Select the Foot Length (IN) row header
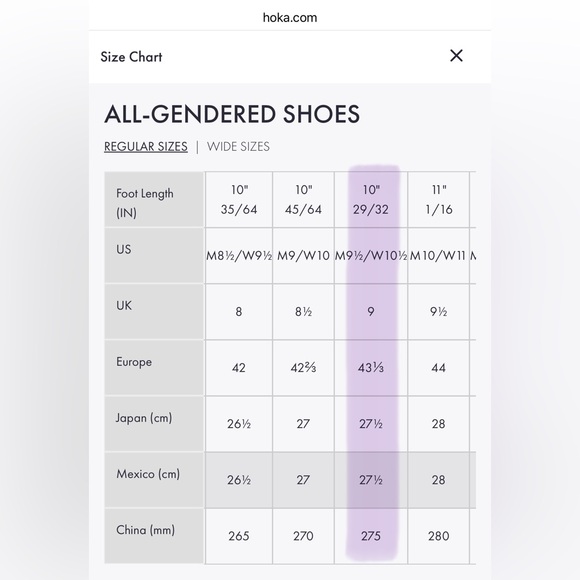This screenshot has width=580, height=580. 154,199
